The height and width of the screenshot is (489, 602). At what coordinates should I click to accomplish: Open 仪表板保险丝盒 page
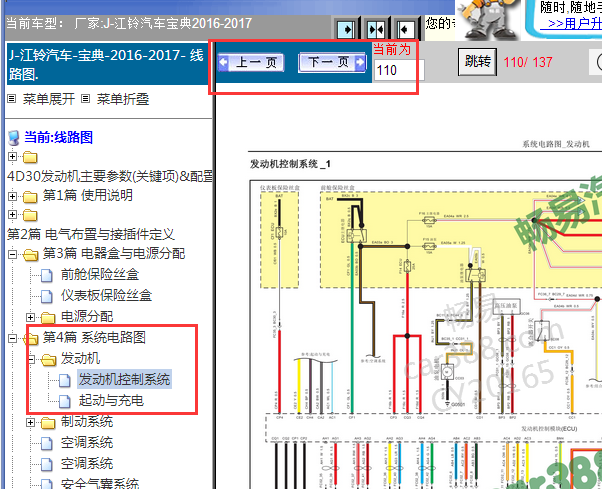point(106,295)
